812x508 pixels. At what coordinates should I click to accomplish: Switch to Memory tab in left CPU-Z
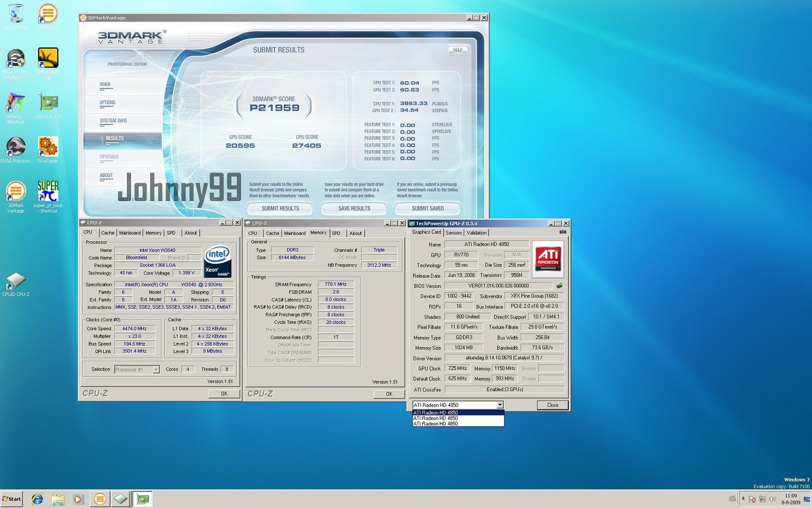153,233
